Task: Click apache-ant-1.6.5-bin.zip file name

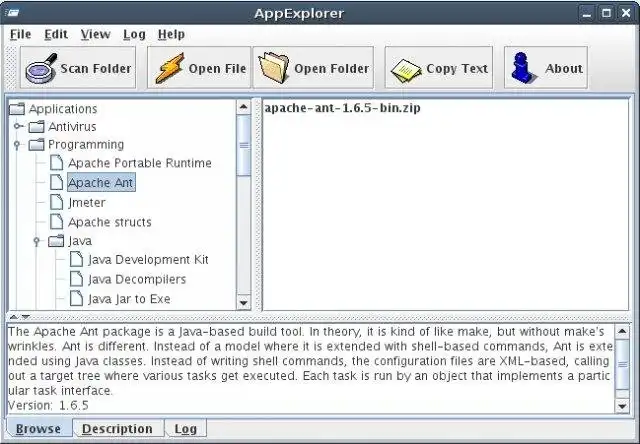Action: click(342, 108)
